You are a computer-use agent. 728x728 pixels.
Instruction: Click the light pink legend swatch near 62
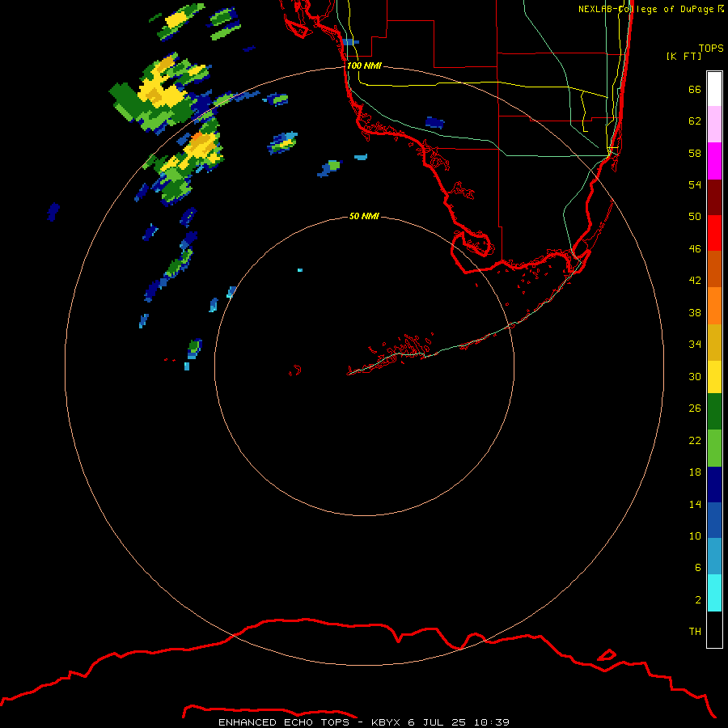714,124
